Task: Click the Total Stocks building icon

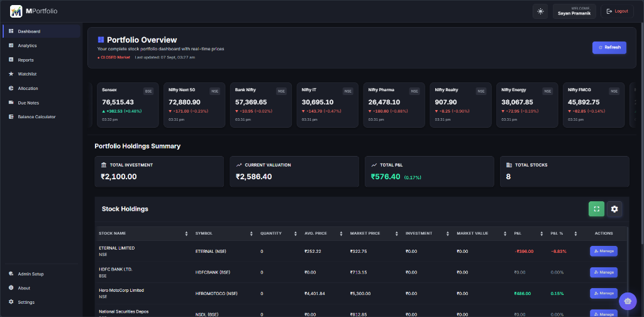Action: 509,165
